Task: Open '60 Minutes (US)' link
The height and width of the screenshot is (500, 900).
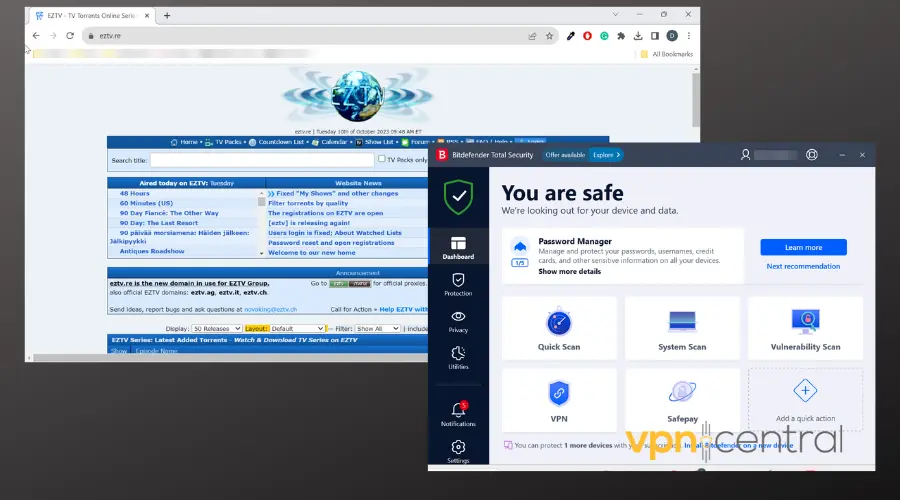Action: click(146, 203)
